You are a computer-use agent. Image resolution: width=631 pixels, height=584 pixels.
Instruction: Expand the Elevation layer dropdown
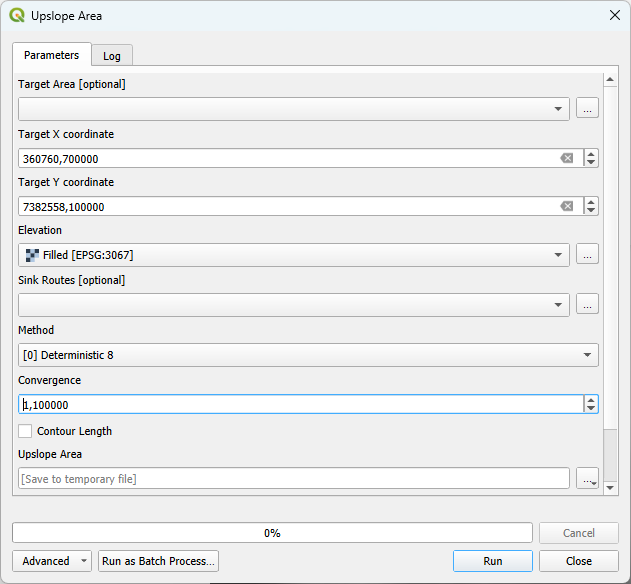tap(293, 255)
